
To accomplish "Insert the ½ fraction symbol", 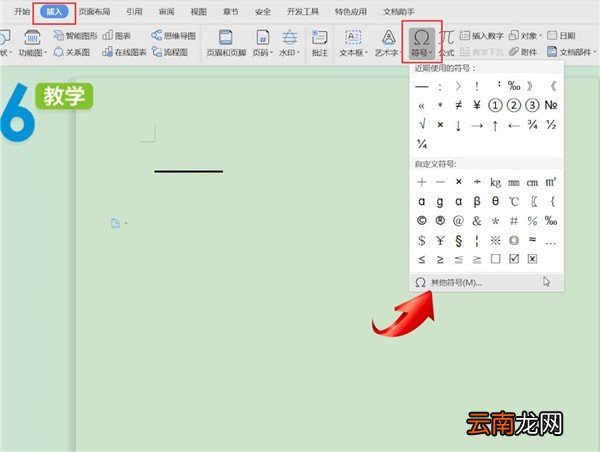I will (551, 124).
